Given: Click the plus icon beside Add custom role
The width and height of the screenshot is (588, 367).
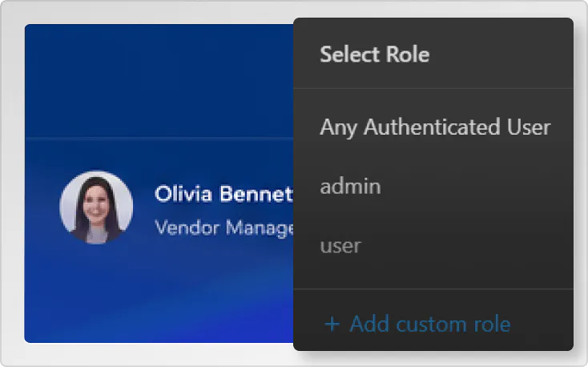Looking at the screenshot, I should coord(332,325).
